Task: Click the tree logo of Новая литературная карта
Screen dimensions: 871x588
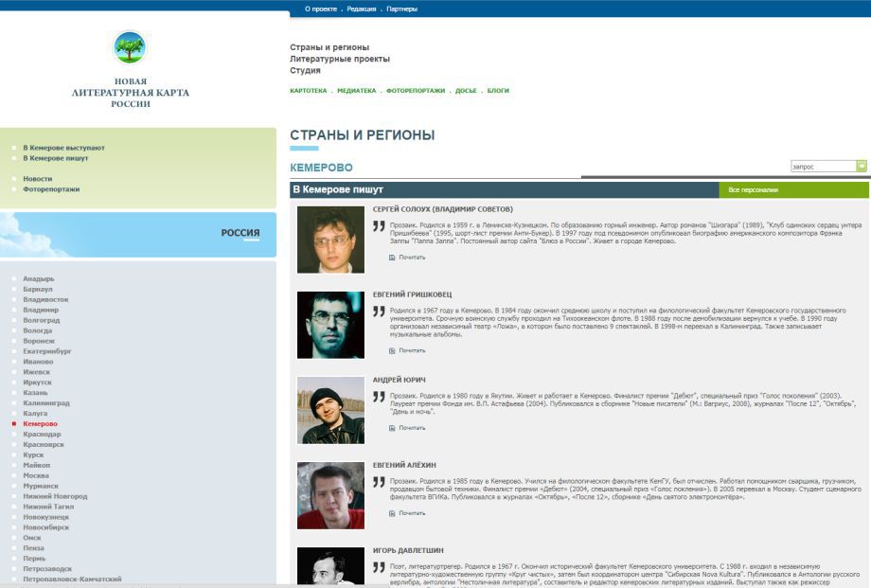Action: [x=130, y=47]
